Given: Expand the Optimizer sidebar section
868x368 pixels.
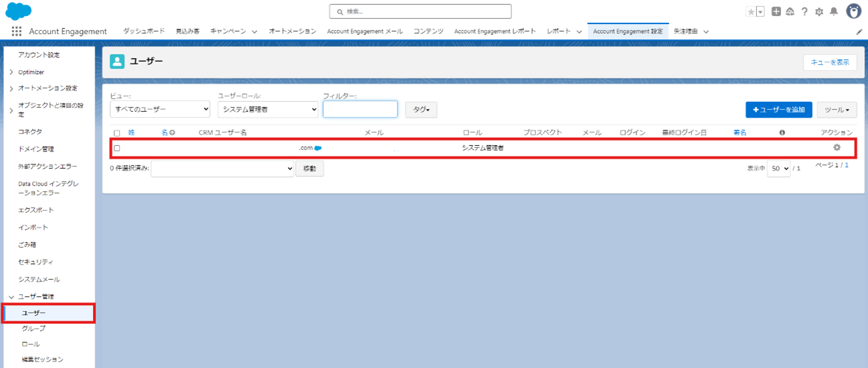Looking at the screenshot, I should (11, 72).
